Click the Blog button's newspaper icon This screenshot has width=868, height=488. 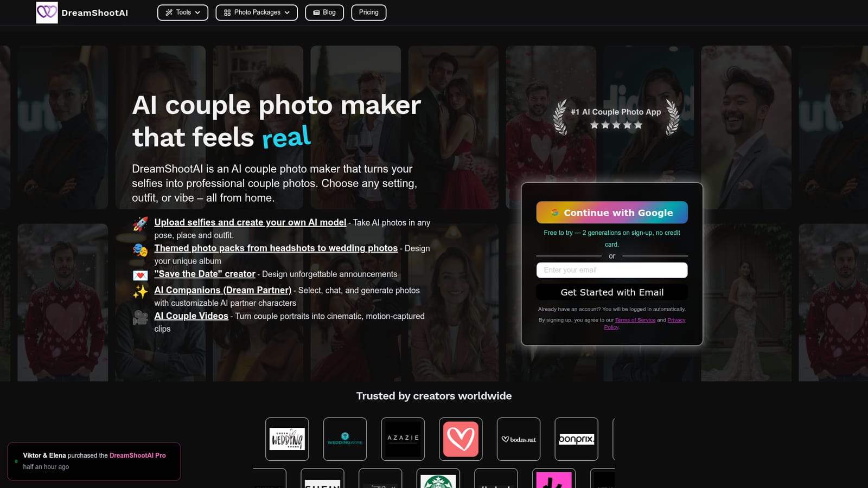pos(316,12)
